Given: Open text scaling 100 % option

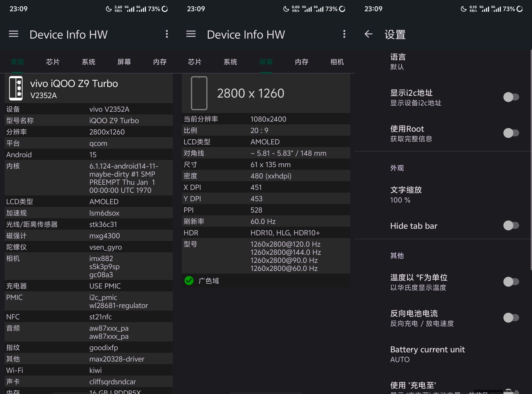Looking at the screenshot, I should [x=406, y=195].
